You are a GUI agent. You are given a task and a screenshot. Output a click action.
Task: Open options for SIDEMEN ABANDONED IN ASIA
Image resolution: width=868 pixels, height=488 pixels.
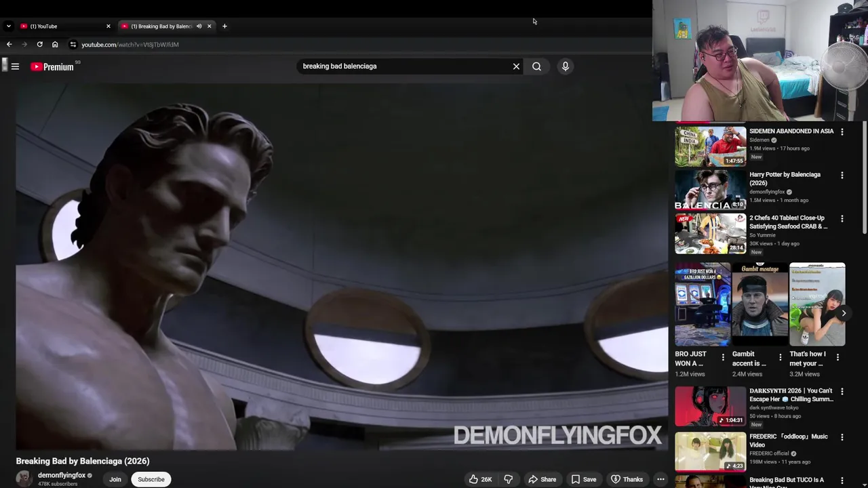coord(842,132)
